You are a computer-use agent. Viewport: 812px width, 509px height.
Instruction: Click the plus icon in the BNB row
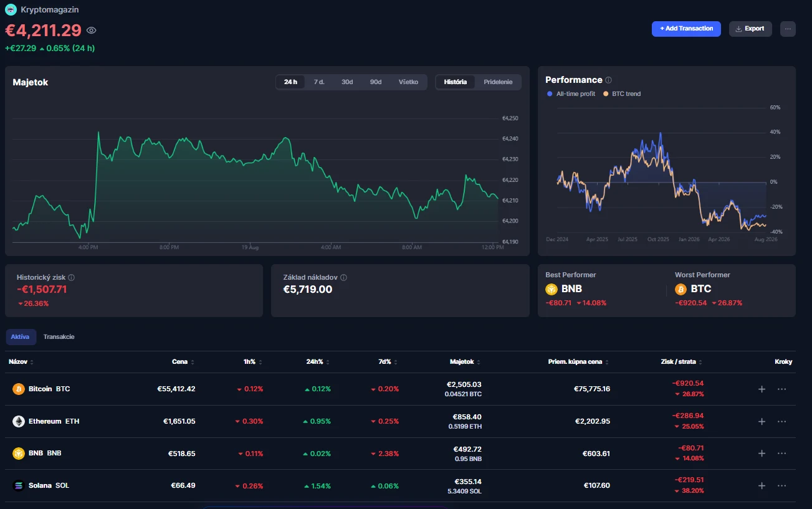(762, 453)
